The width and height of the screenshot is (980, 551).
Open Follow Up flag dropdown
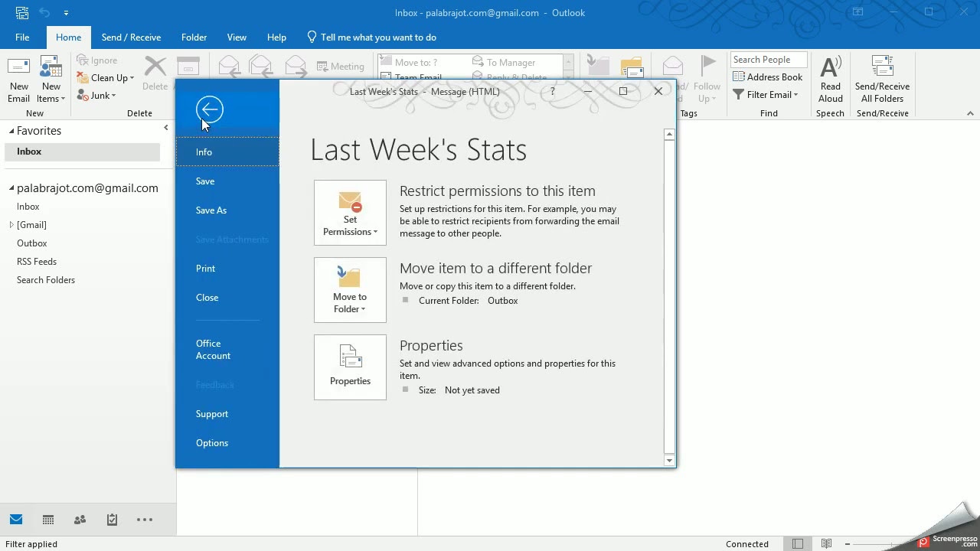(707, 80)
